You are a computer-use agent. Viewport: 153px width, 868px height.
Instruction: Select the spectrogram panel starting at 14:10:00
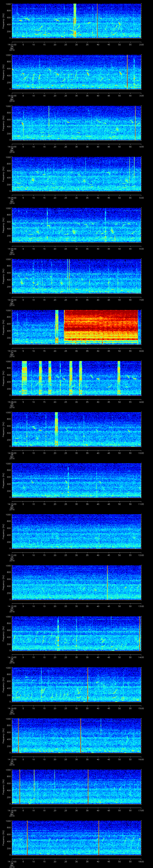(x=76, y=480)
